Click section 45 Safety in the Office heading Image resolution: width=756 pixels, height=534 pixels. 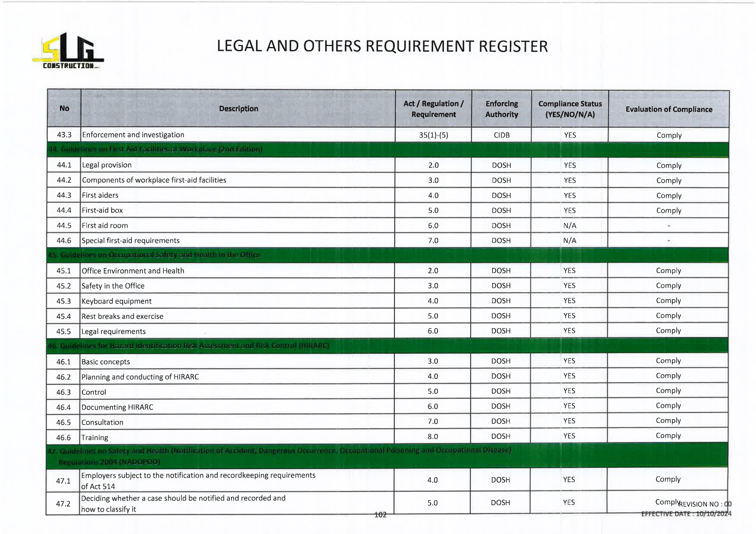click(x=154, y=255)
